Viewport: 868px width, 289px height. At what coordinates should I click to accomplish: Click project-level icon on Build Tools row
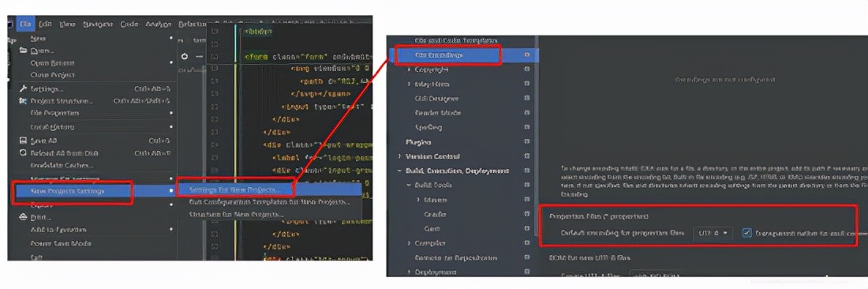(527, 186)
